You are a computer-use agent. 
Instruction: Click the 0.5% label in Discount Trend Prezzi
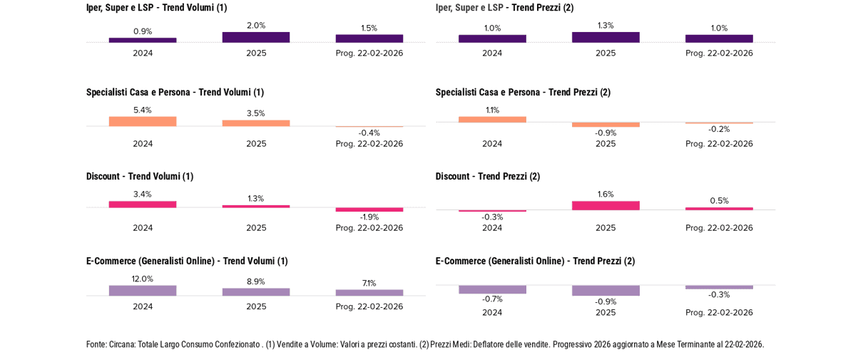pyautogui.click(x=719, y=201)
